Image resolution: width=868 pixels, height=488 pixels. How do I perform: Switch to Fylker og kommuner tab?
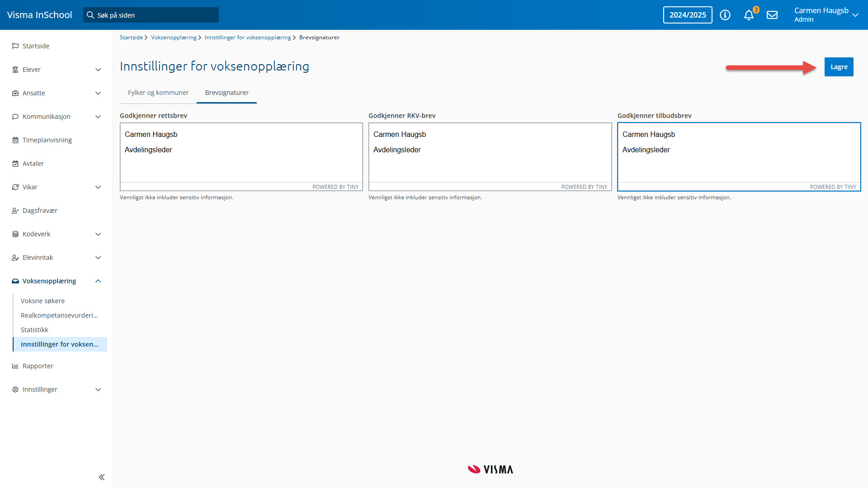158,93
